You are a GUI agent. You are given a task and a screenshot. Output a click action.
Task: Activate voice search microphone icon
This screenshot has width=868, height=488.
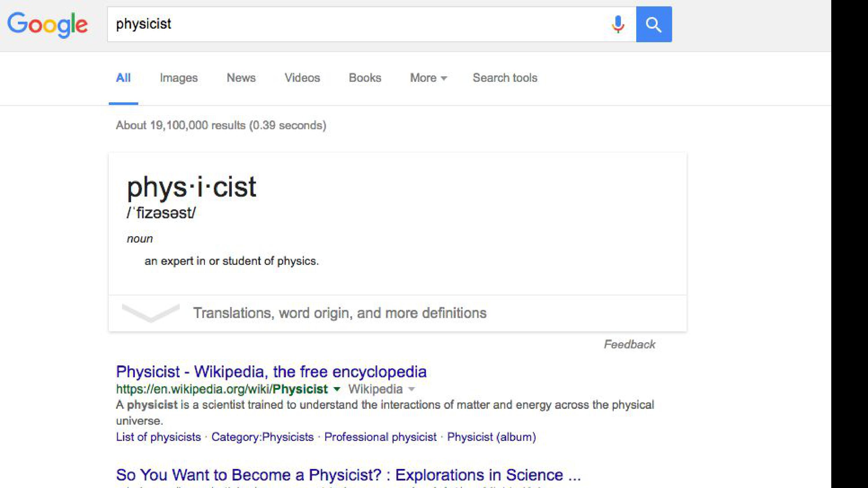618,24
